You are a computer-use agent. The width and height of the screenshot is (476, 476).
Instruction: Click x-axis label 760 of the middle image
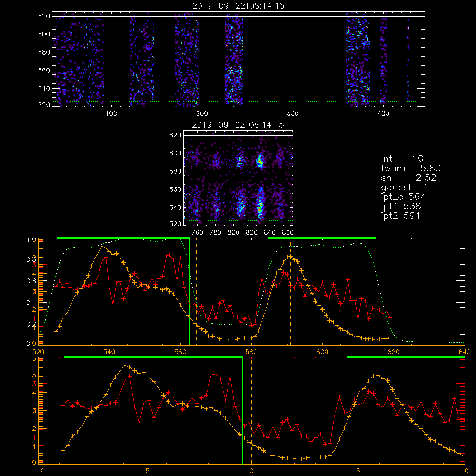(198, 233)
